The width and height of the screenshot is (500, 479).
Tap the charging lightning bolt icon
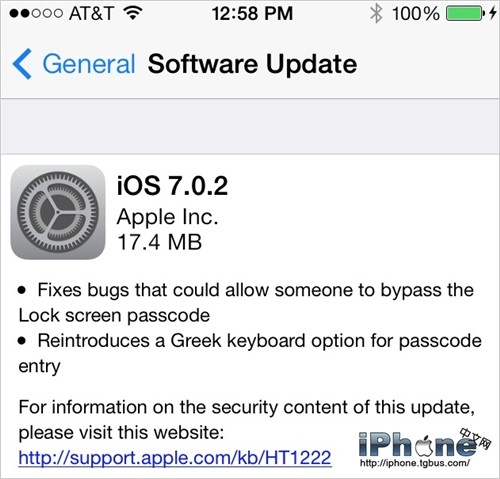493,14
